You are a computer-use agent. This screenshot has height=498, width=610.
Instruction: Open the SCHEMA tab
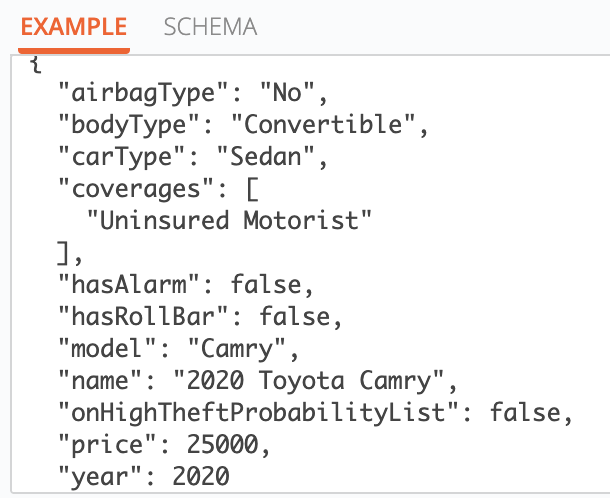tap(210, 27)
